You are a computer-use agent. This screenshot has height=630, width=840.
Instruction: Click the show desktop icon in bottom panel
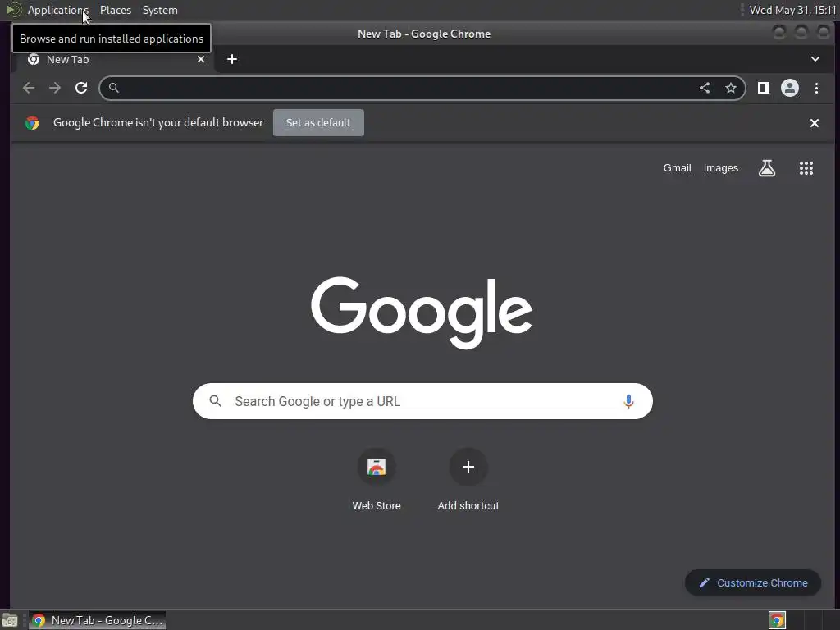pyautogui.click(x=10, y=620)
